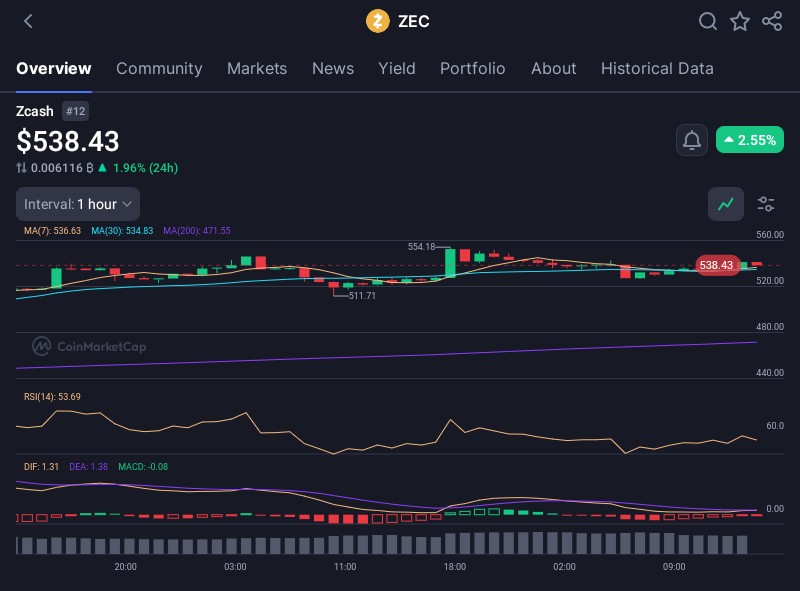800x591 pixels.
Task: Click the 538.43 current price marker
Action: [716, 265]
